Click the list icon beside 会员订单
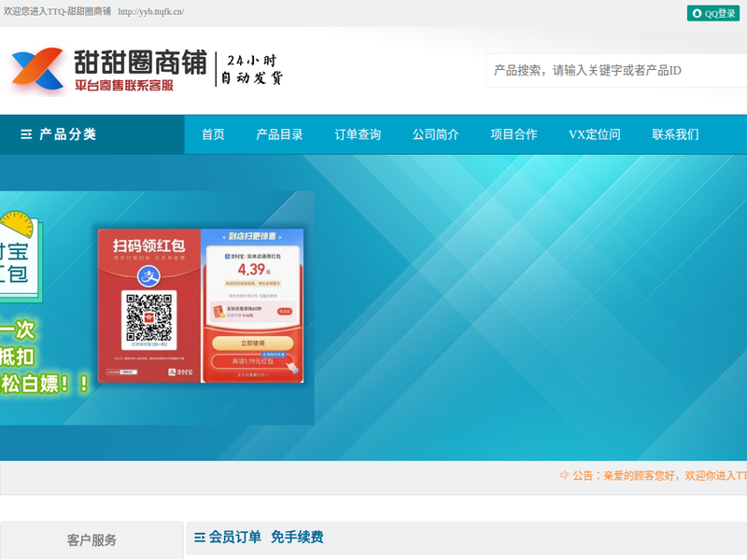 200,538
